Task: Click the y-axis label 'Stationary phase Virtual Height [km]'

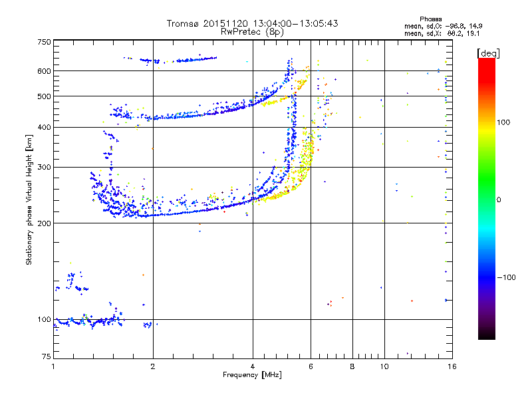Action: click(x=29, y=200)
